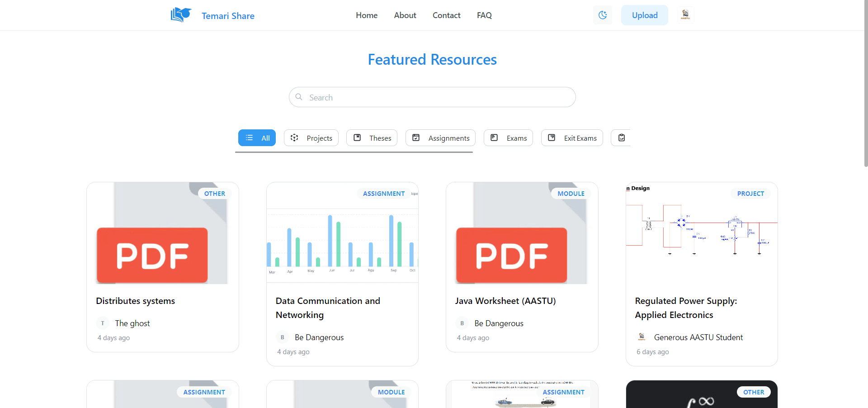Click the OTHER badge on Distributes systems
868x408 pixels.
215,194
